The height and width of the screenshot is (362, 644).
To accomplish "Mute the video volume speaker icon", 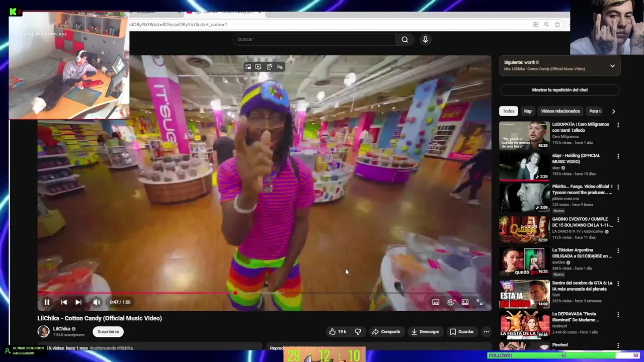I will point(97,302).
